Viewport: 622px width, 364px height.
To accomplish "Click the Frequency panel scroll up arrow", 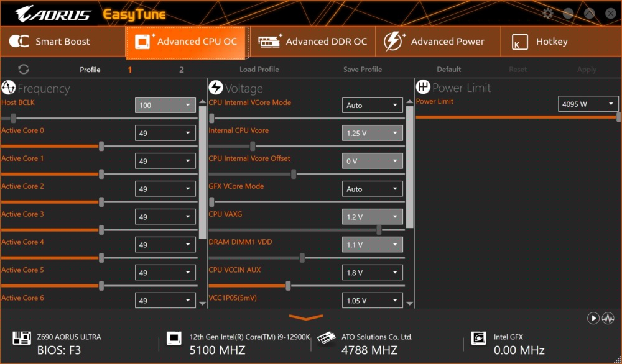I will pos(203,102).
